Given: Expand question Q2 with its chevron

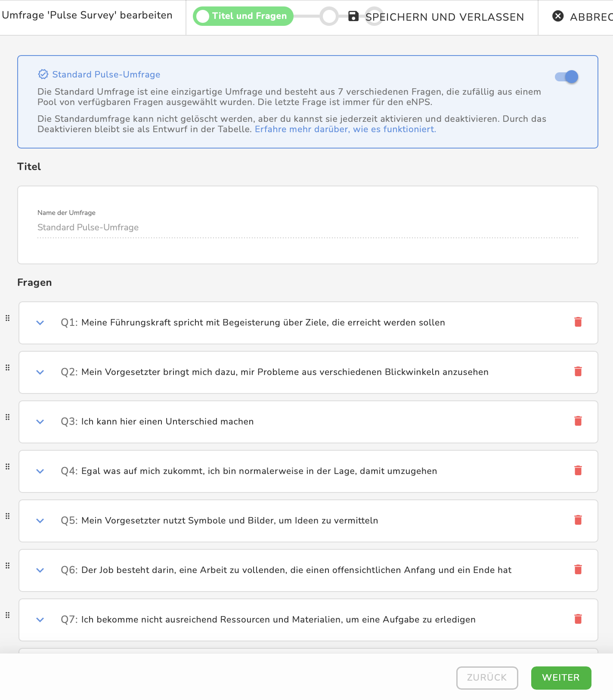Looking at the screenshot, I should (x=40, y=372).
